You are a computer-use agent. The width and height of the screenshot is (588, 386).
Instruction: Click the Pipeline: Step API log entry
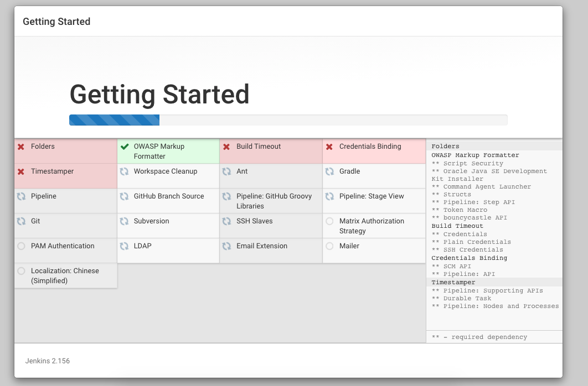pyautogui.click(x=473, y=202)
